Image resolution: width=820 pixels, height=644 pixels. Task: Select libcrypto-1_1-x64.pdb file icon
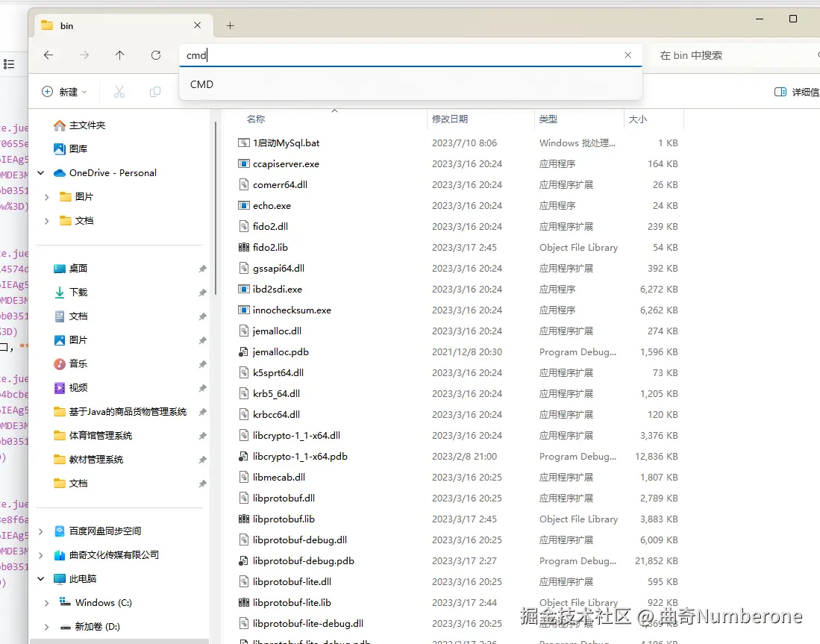pos(244,456)
